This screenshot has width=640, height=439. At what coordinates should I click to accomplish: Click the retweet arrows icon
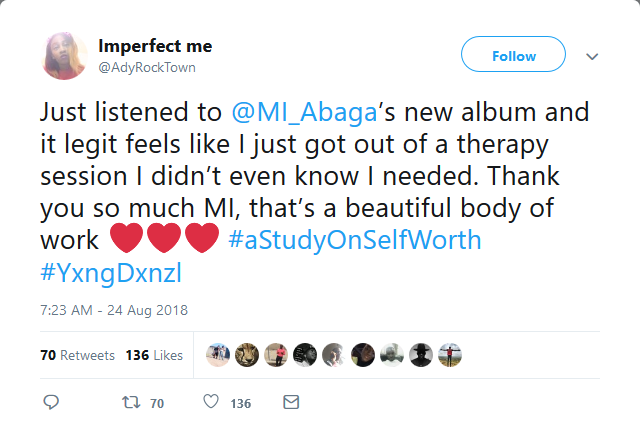(129, 402)
